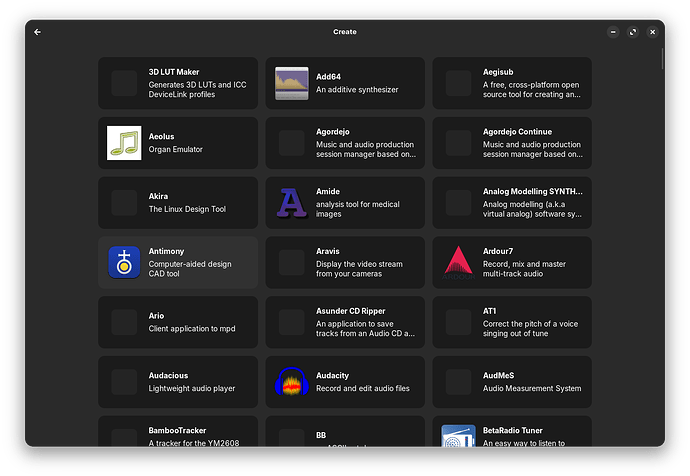The image size is (690, 476).
Task: Open the Audacious app title
Action: click(168, 375)
